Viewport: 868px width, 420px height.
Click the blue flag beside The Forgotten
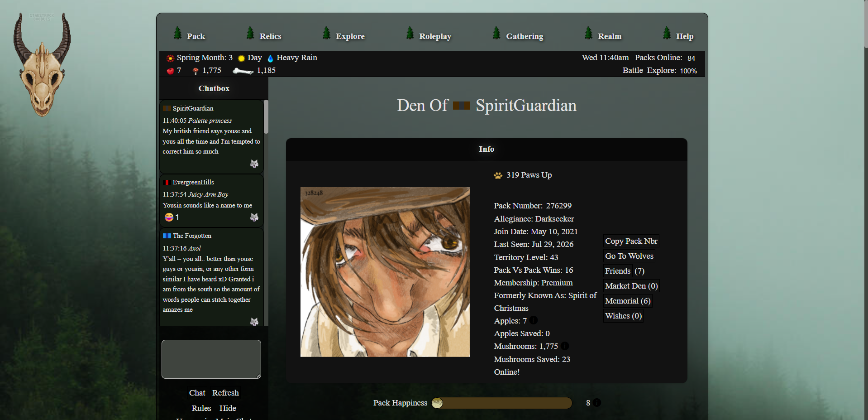(167, 236)
